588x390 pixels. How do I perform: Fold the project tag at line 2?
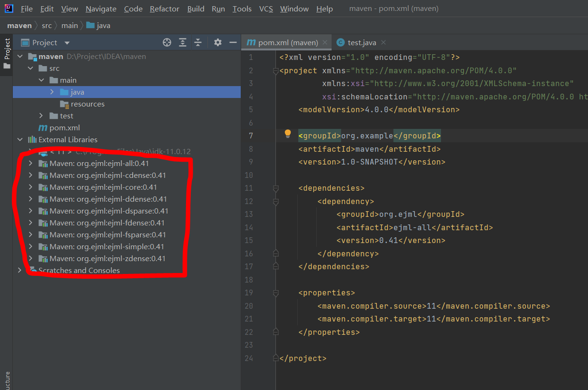pyautogui.click(x=275, y=71)
